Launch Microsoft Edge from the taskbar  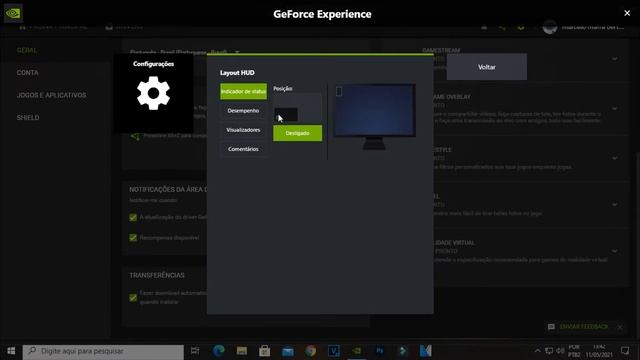pos(218,351)
